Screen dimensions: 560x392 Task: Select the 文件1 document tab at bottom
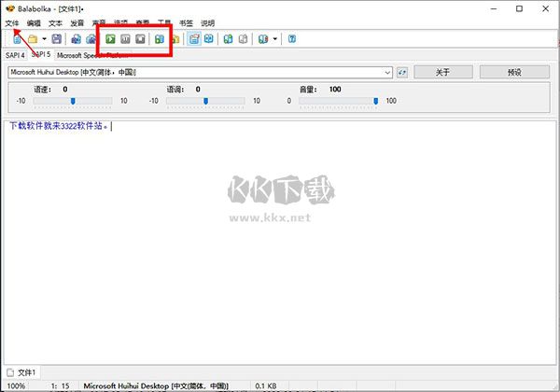click(x=21, y=373)
